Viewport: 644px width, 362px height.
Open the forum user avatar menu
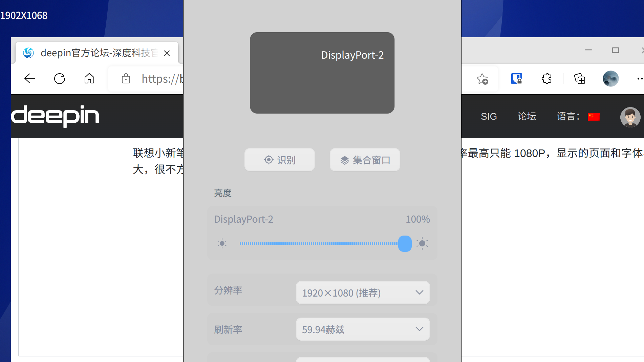pyautogui.click(x=630, y=117)
